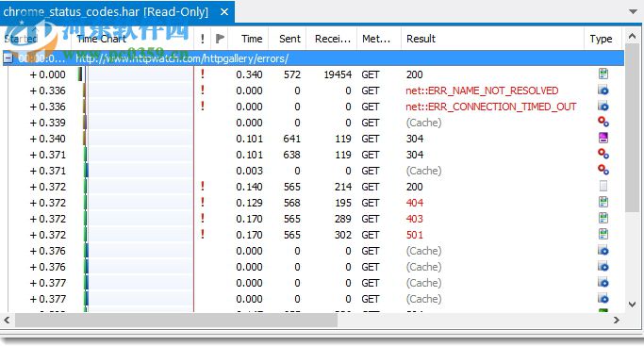
Task: Click the type icon on the 638 sent row
Action: coord(603,154)
